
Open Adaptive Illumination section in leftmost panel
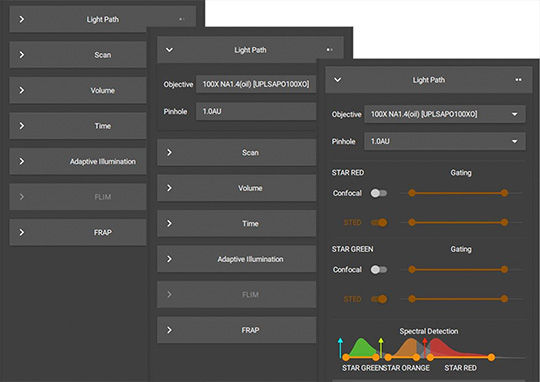pos(78,161)
